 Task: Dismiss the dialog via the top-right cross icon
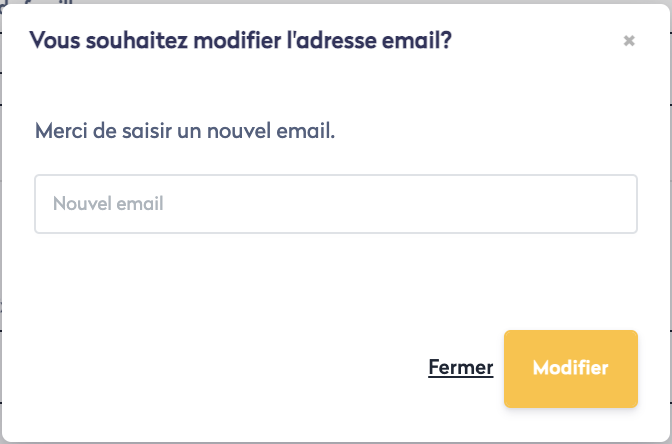click(x=629, y=41)
